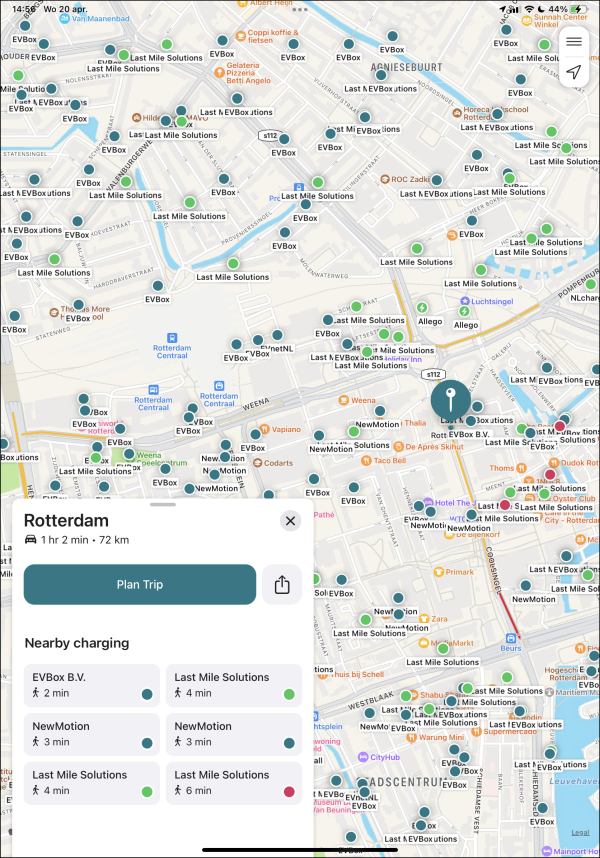Select the Zara store marker
Viewport: 600px width, 858px height.
(x=424, y=619)
